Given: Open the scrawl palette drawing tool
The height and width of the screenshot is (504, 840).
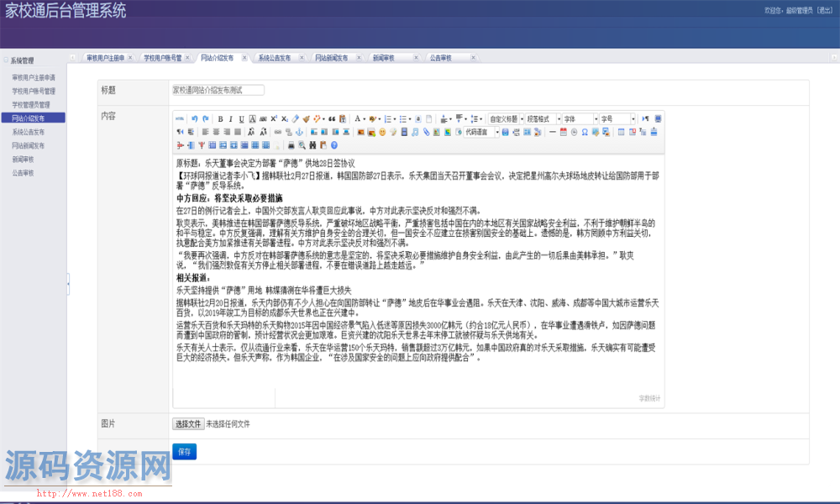Looking at the screenshot, I should [x=393, y=132].
